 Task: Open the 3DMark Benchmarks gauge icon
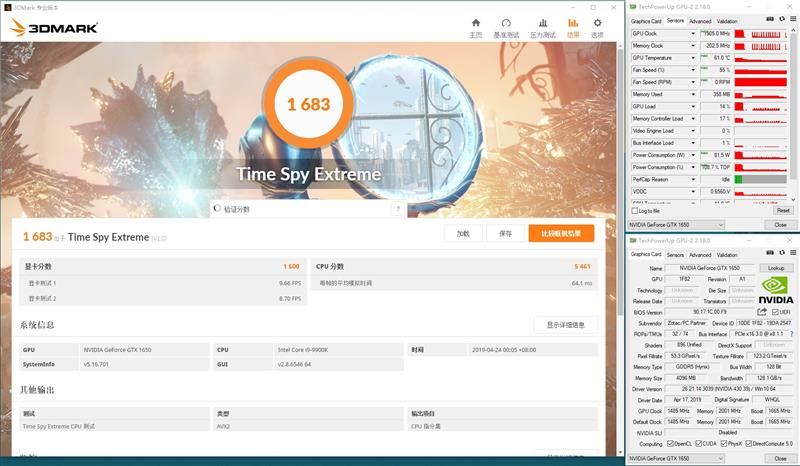point(506,23)
